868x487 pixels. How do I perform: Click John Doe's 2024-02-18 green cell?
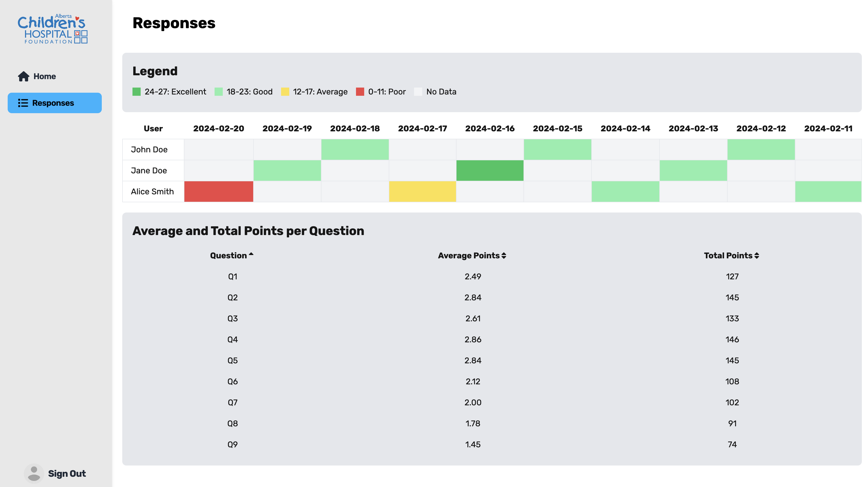tap(354, 150)
